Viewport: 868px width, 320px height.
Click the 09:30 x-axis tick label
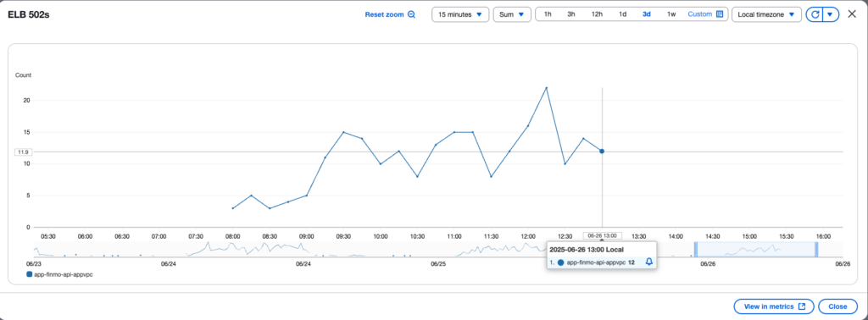pyautogui.click(x=343, y=236)
